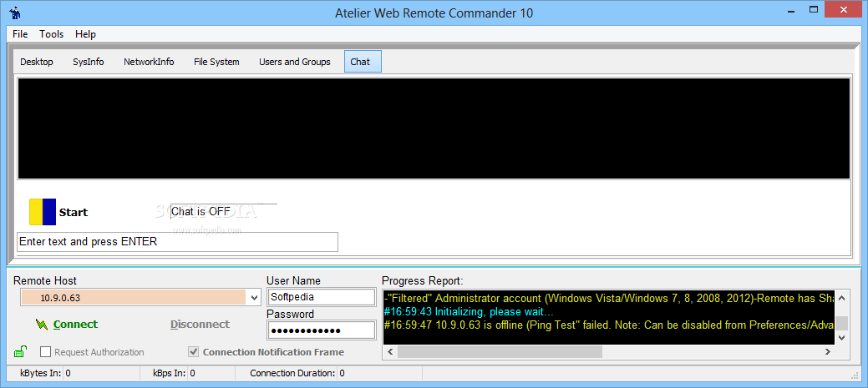The width and height of the screenshot is (868, 388).
Task: Open the File menu
Action: [20, 34]
